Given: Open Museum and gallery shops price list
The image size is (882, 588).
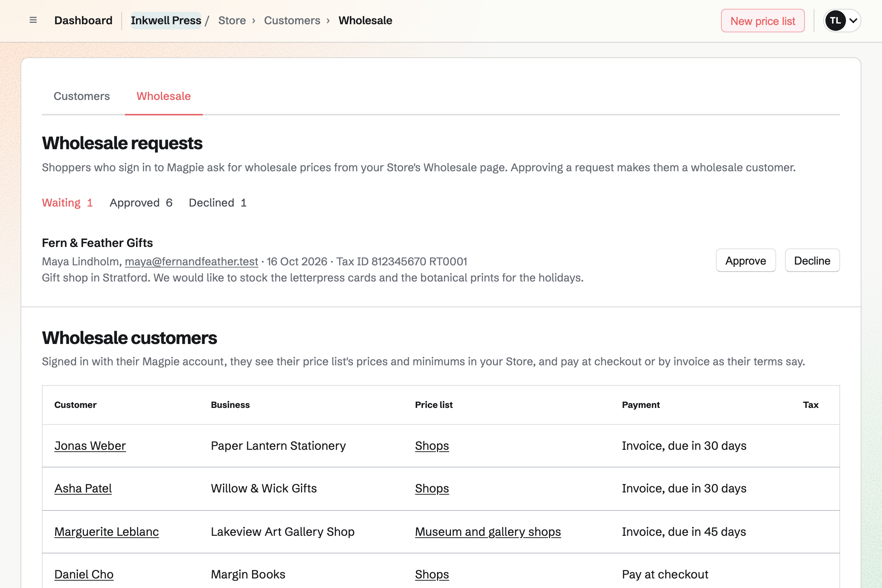Looking at the screenshot, I should tap(488, 532).
